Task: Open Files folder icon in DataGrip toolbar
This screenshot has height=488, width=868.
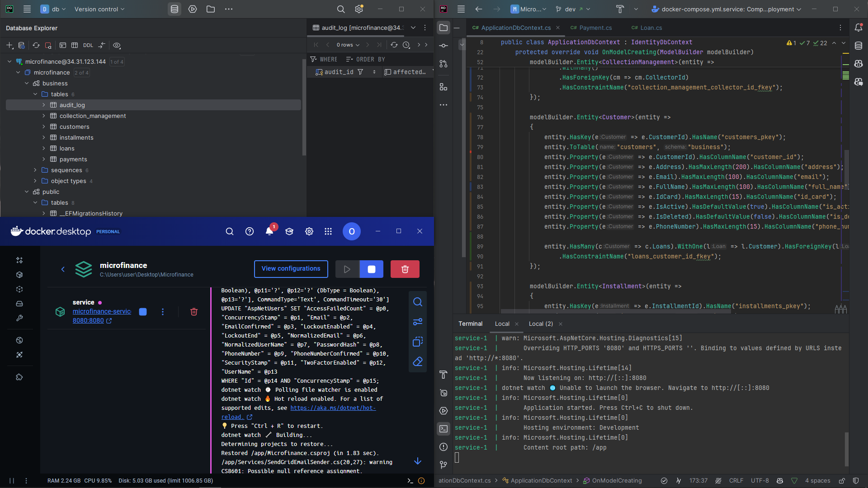Action: pyautogui.click(x=211, y=9)
